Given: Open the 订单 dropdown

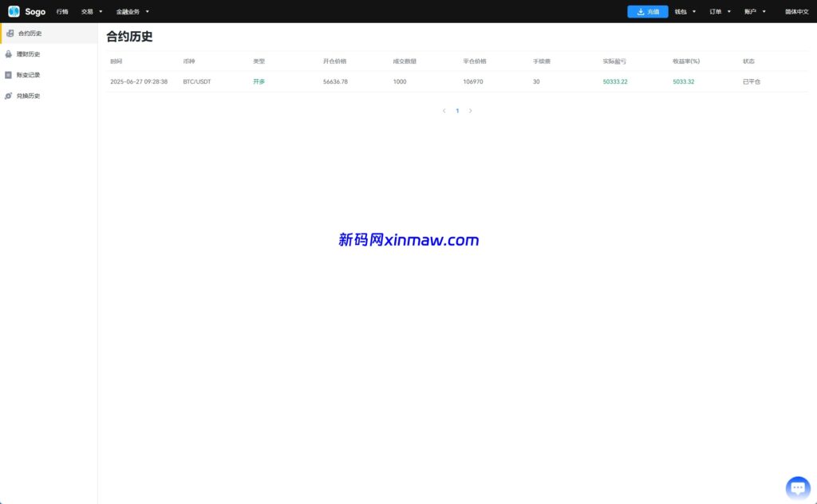Looking at the screenshot, I should pos(720,12).
